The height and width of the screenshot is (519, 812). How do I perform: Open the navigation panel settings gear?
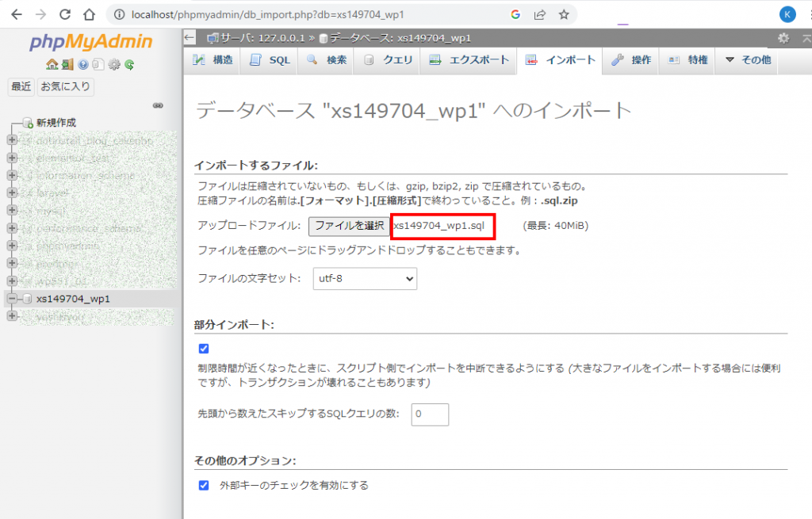[x=113, y=65]
